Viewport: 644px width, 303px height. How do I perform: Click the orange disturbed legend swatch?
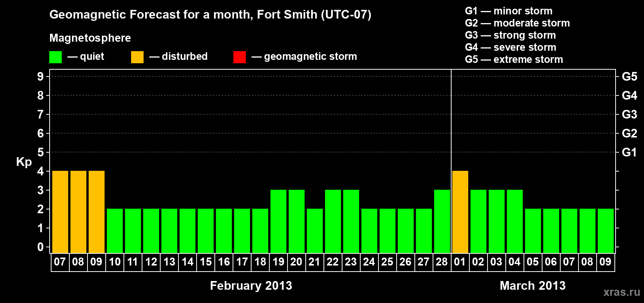[x=137, y=57]
